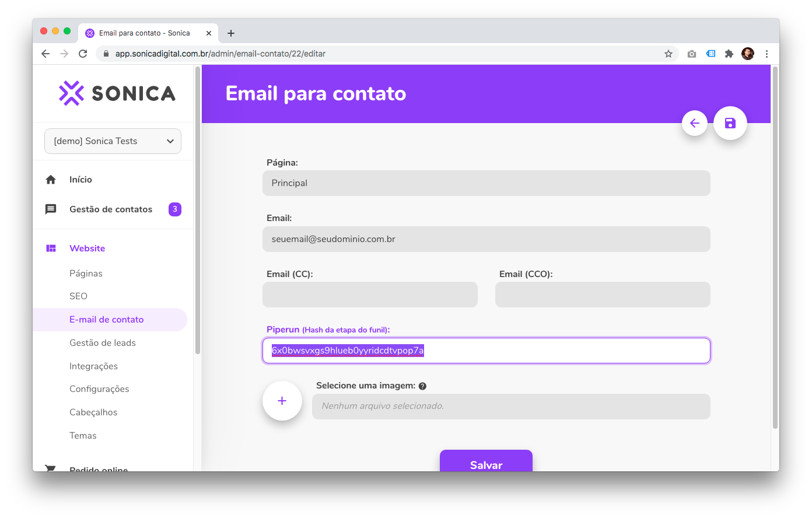Click the notification badge showing 3

pos(175,209)
